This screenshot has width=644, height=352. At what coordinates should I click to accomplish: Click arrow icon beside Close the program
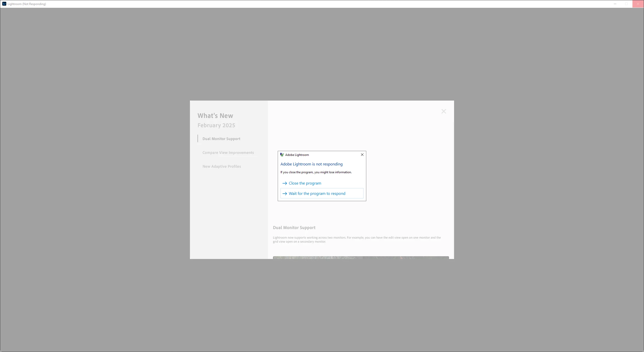point(285,183)
